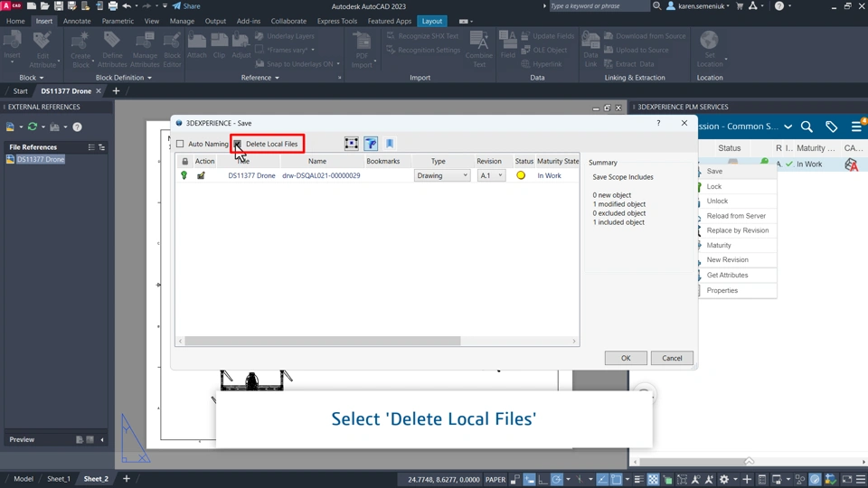
Task: Click the refresh icon in External References panel
Action: pyautogui.click(x=33, y=127)
